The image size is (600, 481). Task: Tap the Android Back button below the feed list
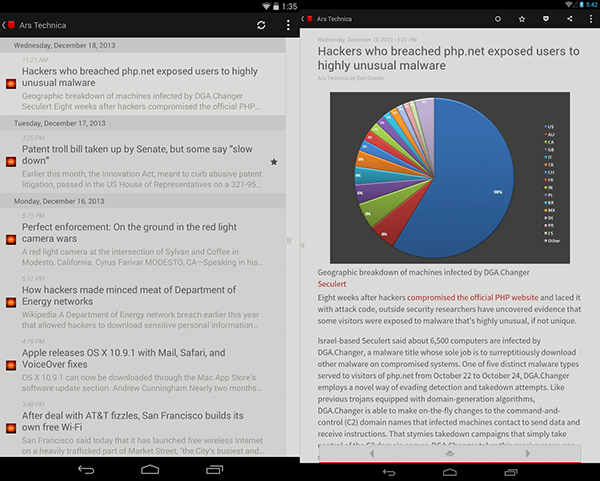pyautogui.click(x=86, y=470)
